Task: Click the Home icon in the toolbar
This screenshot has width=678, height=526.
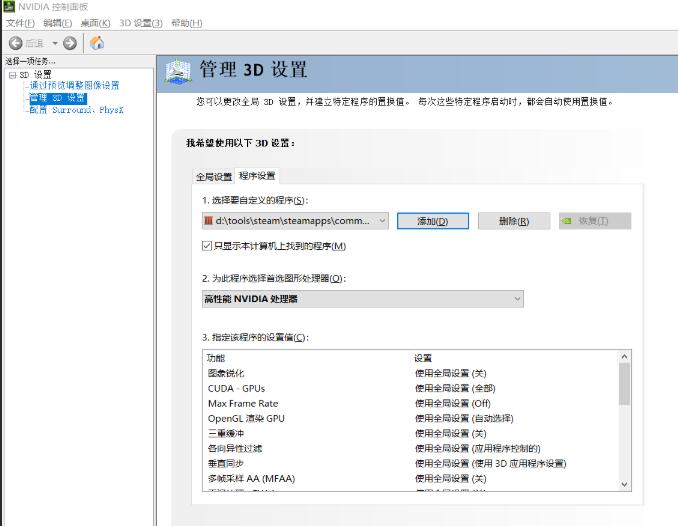Action: point(97,43)
